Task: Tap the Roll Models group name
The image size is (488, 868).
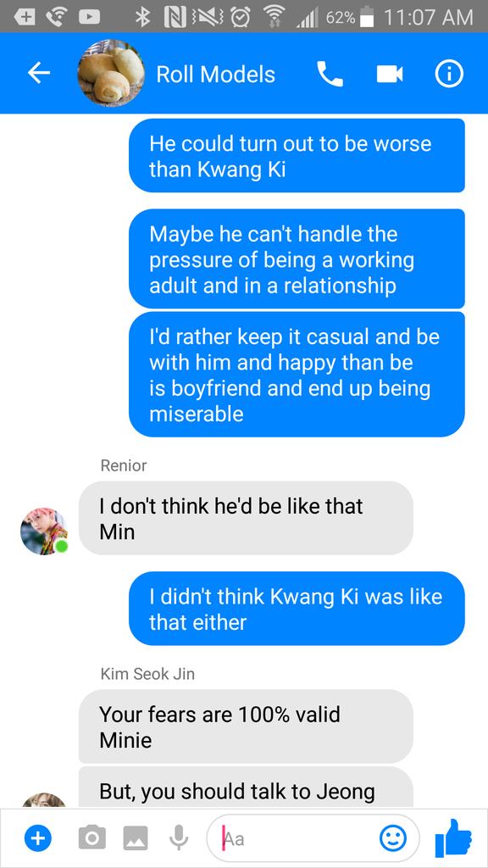Action: coord(215,75)
